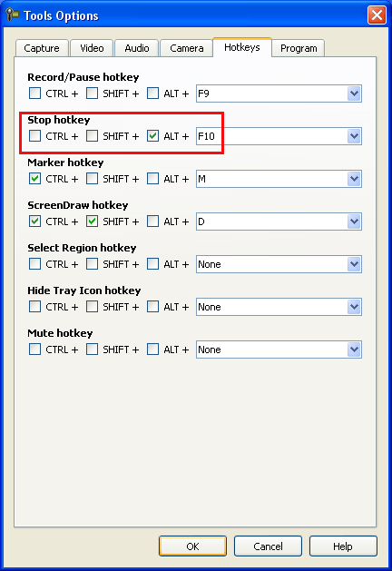This screenshot has width=392, height=571.
Task: Uncheck CTRL for Marker hotkey
Action: 35,179
